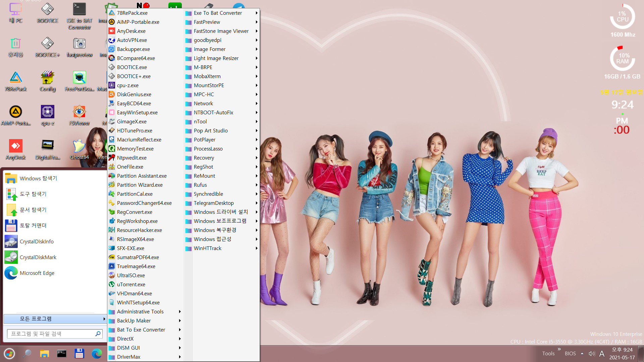
Task: Launch Microsoft Edge from taskbar
Action: point(97,354)
